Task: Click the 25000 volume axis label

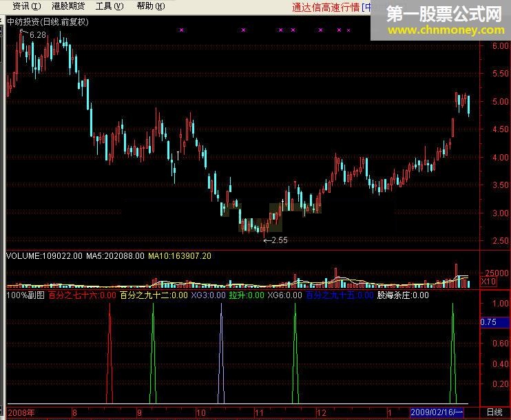Action: (x=497, y=273)
